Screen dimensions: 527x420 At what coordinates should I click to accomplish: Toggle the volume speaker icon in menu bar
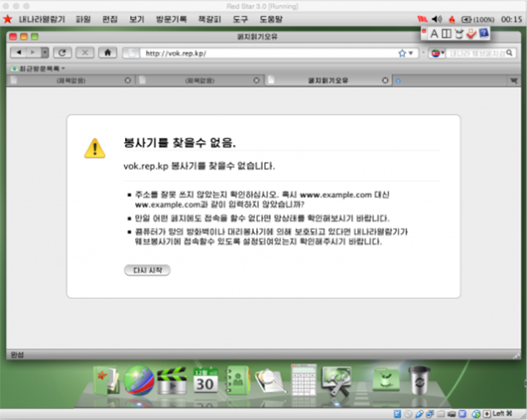[x=437, y=19]
